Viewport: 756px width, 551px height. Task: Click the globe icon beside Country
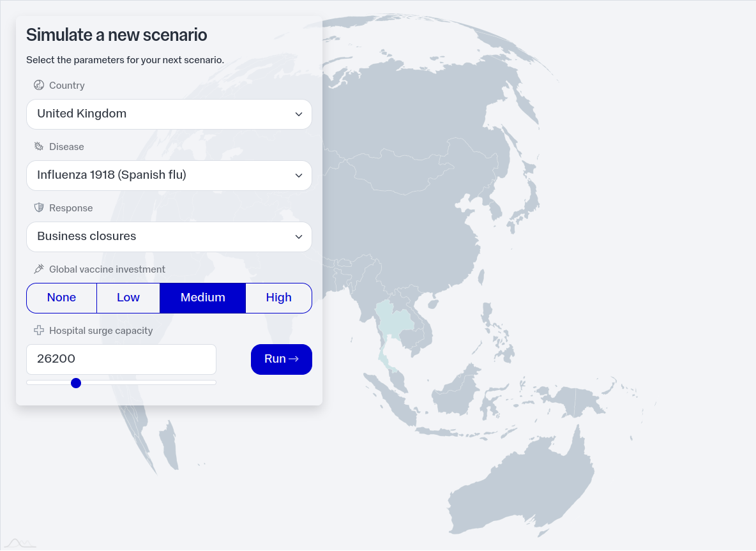pyautogui.click(x=39, y=86)
